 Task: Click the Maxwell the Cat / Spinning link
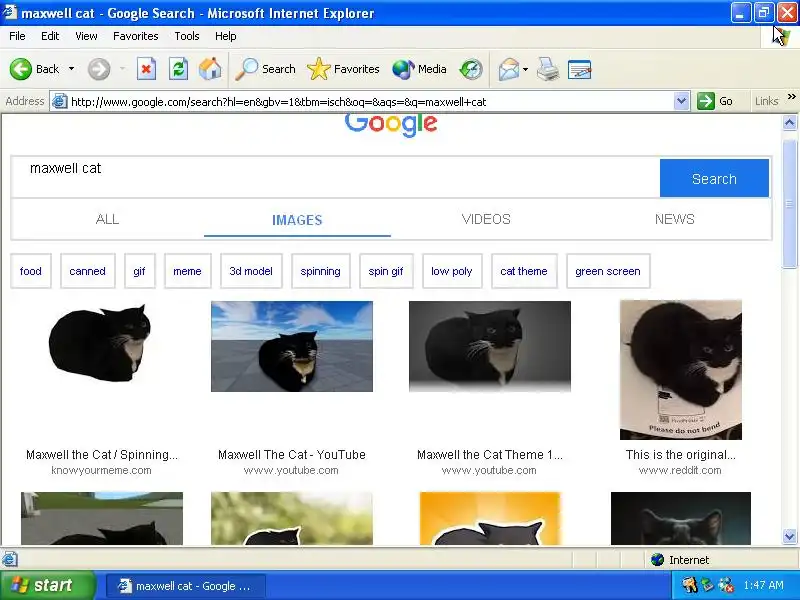[x=102, y=455]
